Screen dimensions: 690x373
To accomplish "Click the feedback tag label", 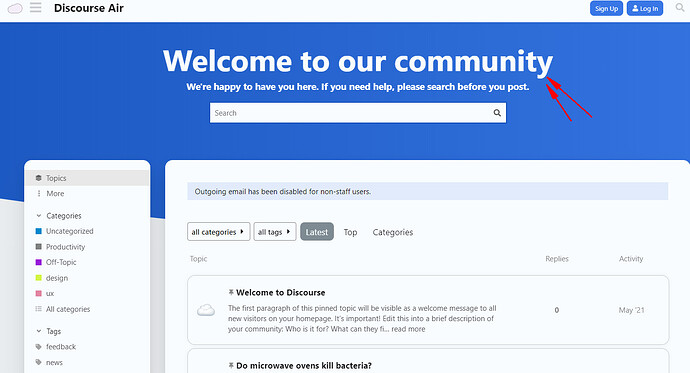I will [x=61, y=347].
